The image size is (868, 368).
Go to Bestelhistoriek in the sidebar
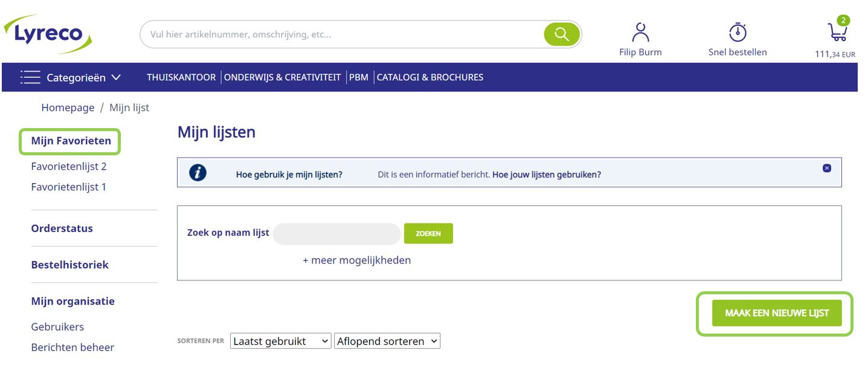(70, 265)
